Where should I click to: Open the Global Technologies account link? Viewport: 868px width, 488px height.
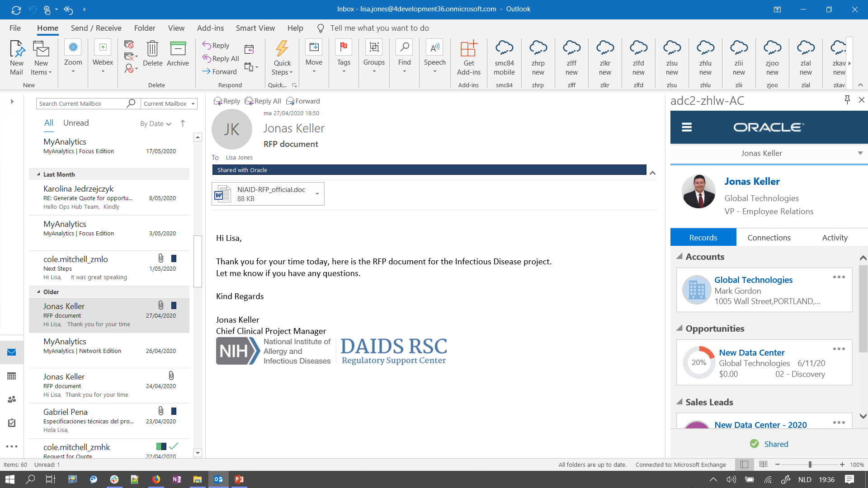(753, 280)
